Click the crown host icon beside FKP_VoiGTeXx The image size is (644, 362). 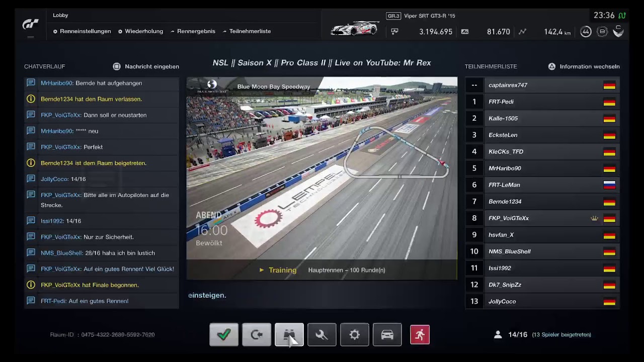pyautogui.click(x=595, y=218)
